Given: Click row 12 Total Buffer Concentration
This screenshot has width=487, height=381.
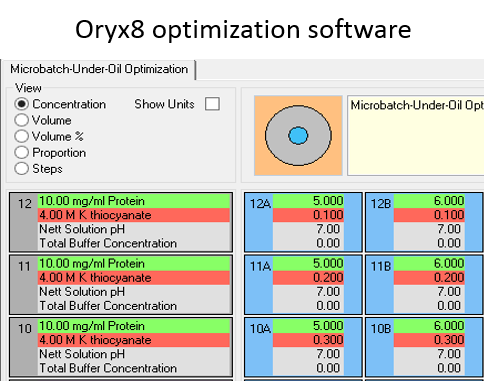Looking at the screenshot, I should (134, 243).
